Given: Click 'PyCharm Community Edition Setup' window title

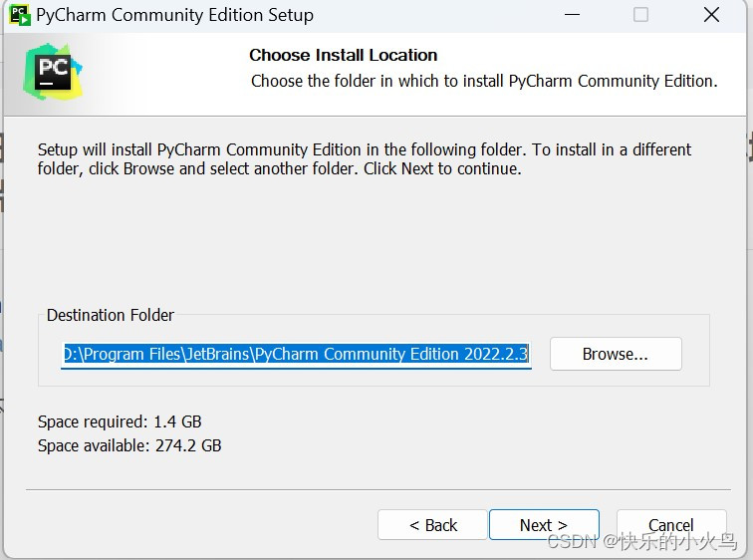Looking at the screenshot, I should 175,15.
